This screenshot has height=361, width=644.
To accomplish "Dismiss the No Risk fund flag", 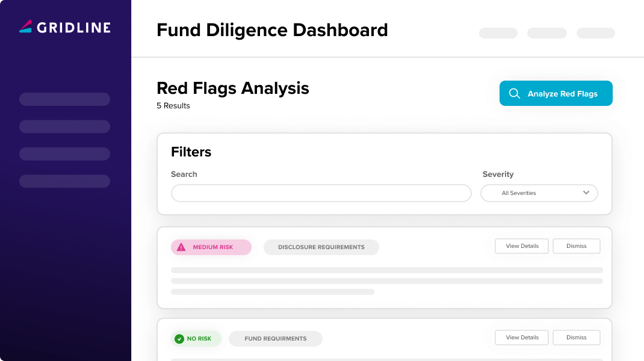I will 576,338.
